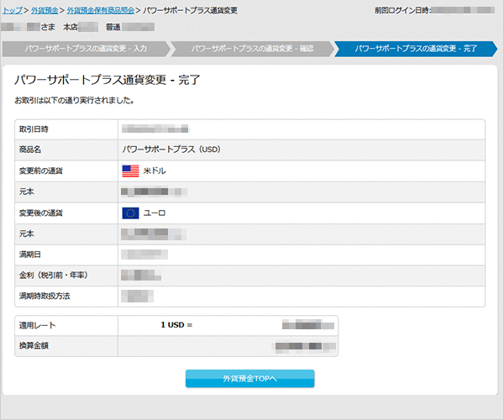Click the 換算金額 row label
The image size is (504, 420).
35,345
